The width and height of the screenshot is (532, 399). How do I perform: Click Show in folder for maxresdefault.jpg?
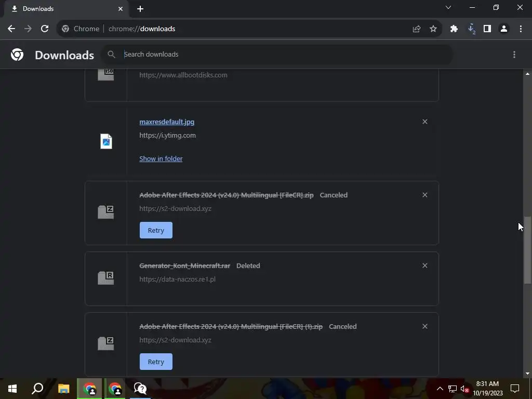point(161,159)
